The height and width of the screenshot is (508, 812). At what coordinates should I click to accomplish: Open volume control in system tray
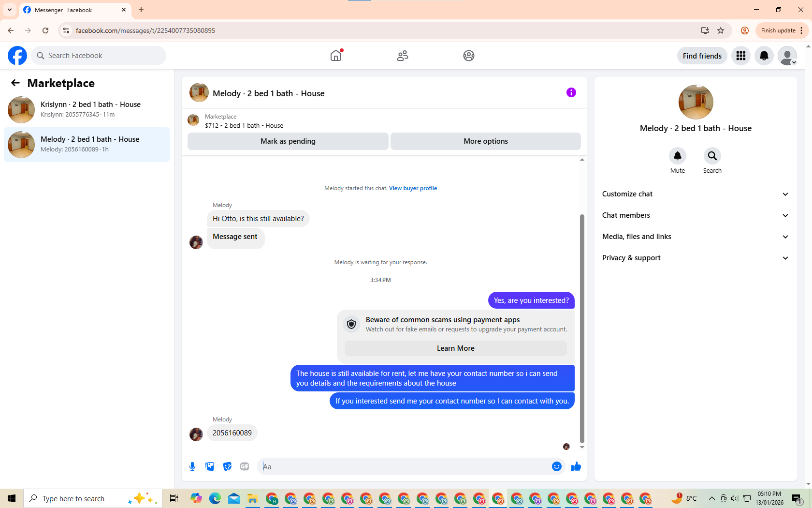pos(735,498)
